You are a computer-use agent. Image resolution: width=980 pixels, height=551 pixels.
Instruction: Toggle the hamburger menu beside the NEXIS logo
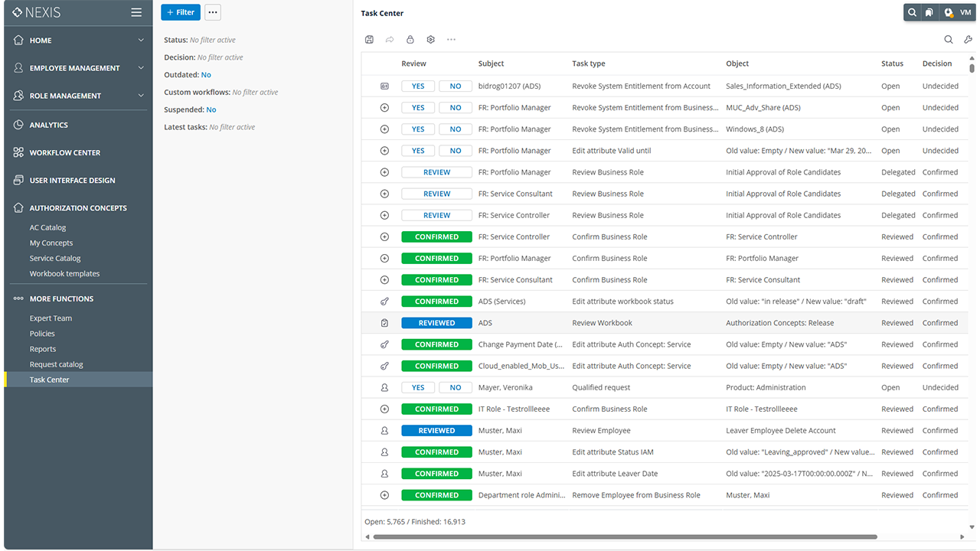pyautogui.click(x=136, y=12)
